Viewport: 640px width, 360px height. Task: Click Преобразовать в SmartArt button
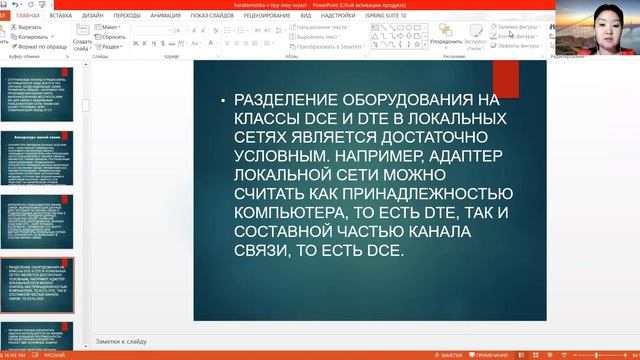[326, 47]
